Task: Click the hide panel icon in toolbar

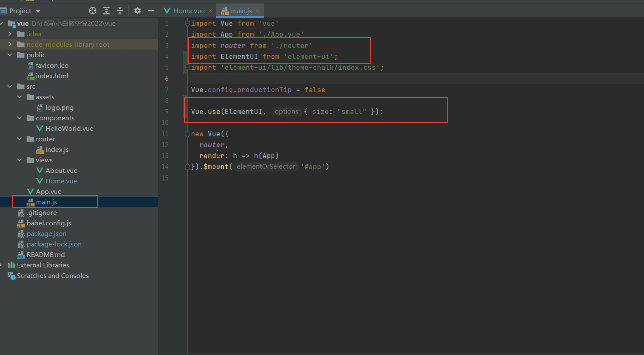Action: pyautogui.click(x=151, y=10)
